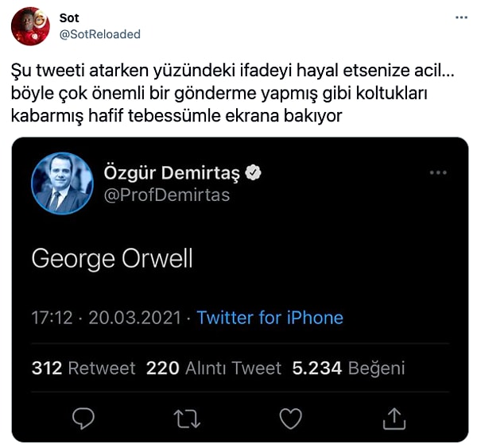Click the George Orwell tweet text
The width and height of the screenshot is (477, 448).
tap(112, 259)
